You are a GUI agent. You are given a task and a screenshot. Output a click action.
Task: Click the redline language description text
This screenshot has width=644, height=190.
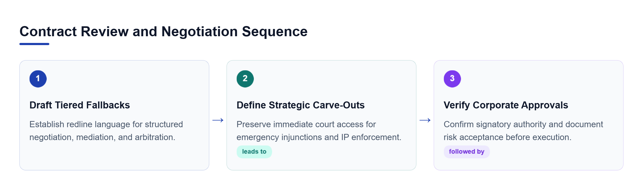click(x=106, y=131)
